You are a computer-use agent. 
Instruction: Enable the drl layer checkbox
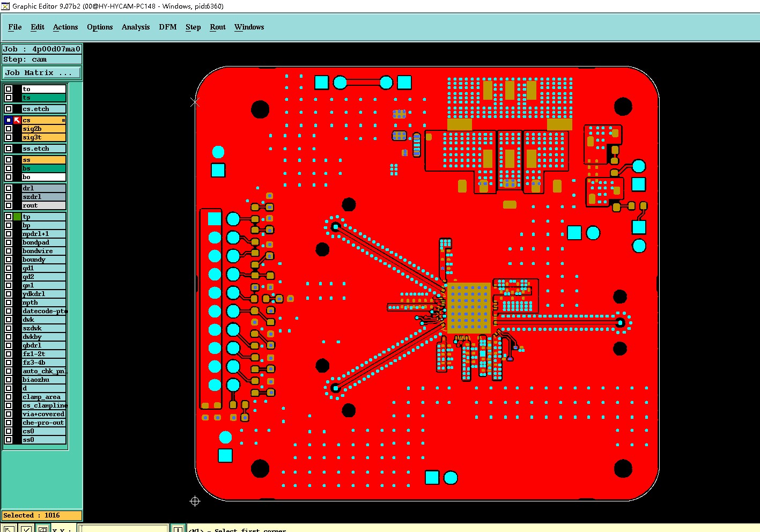tap(9, 188)
